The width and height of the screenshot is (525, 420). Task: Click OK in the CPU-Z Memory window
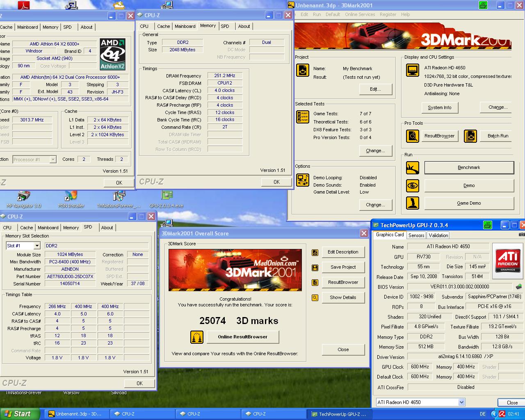pyautogui.click(x=277, y=182)
